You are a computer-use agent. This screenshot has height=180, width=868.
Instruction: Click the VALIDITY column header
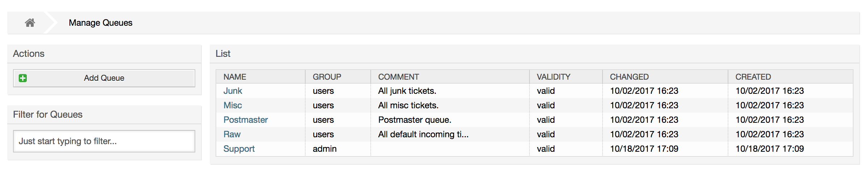pyautogui.click(x=553, y=77)
